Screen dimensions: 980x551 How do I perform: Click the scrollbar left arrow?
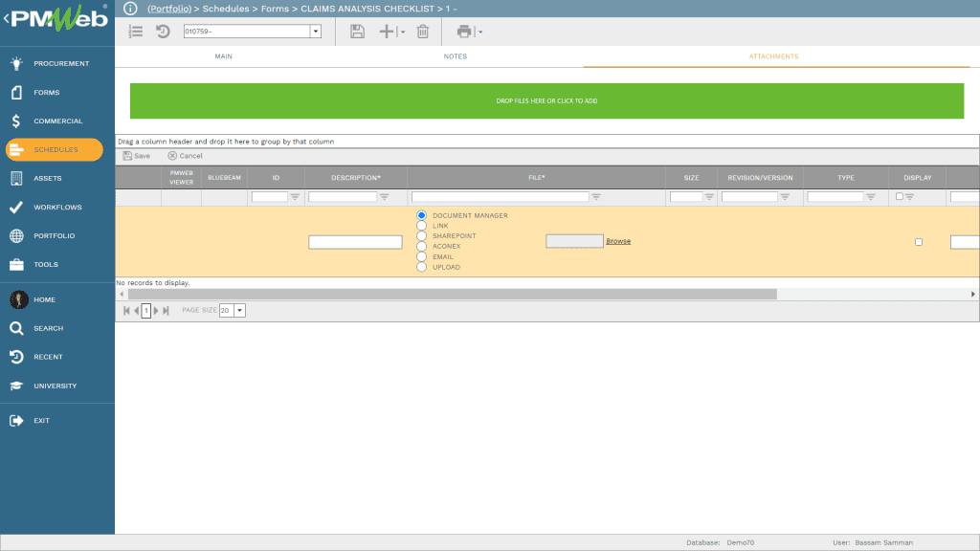[122, 295]
